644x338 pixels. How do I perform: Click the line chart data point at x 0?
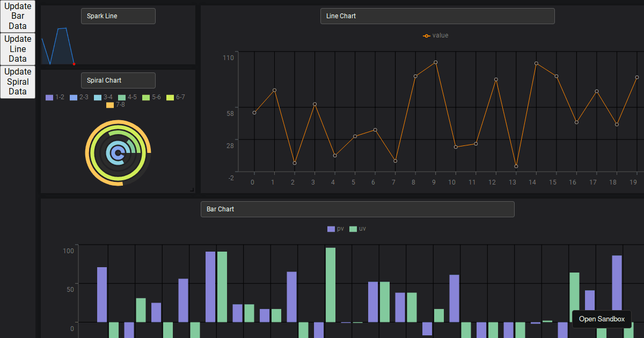click(254, 113)
